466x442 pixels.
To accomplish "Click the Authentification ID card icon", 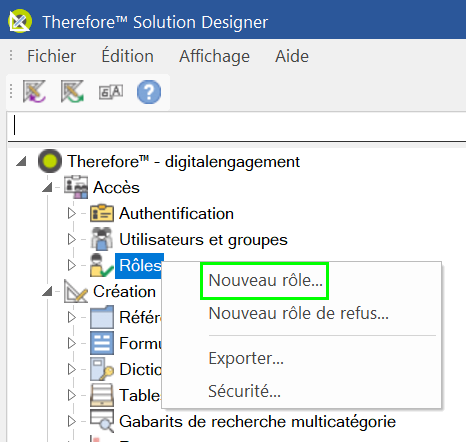I will (x=102, y=213).
